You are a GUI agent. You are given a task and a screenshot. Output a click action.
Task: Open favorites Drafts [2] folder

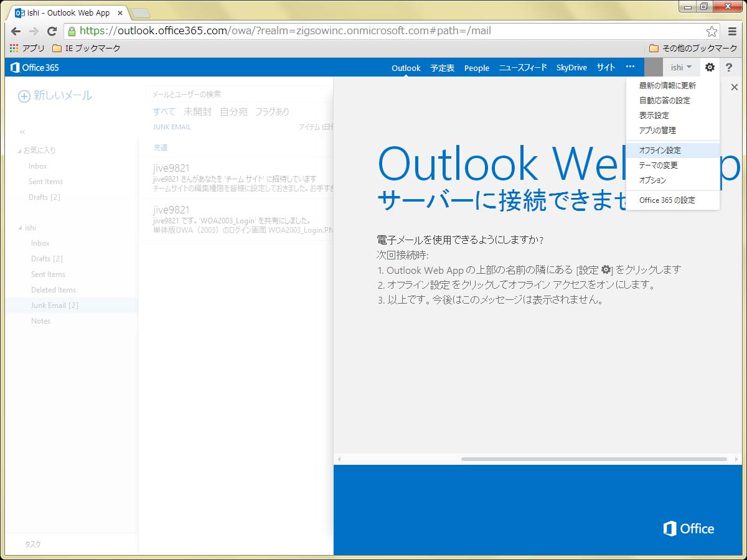44,197
